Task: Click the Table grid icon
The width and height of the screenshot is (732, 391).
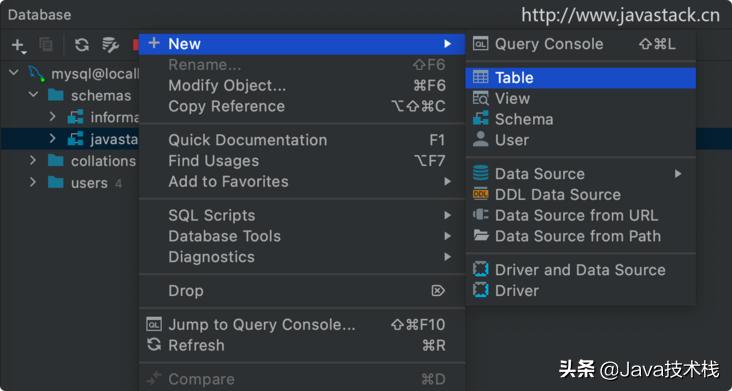Action: coord(480,77)
